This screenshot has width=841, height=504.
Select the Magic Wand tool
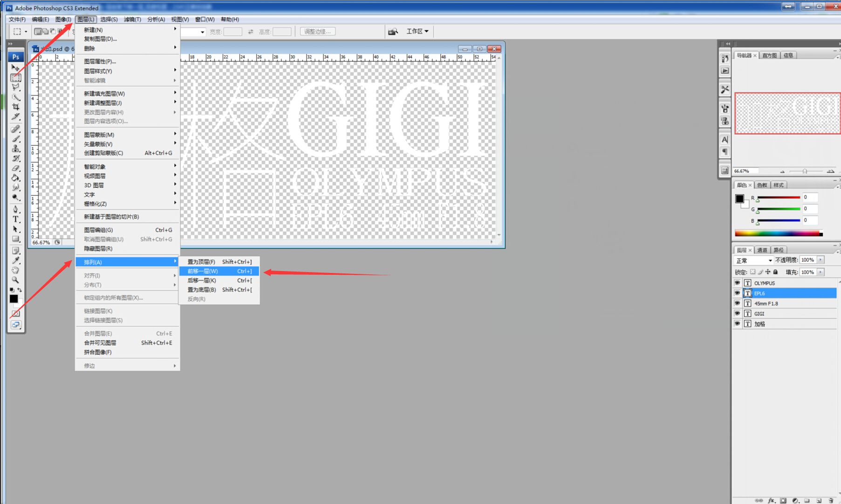point(15,97)
